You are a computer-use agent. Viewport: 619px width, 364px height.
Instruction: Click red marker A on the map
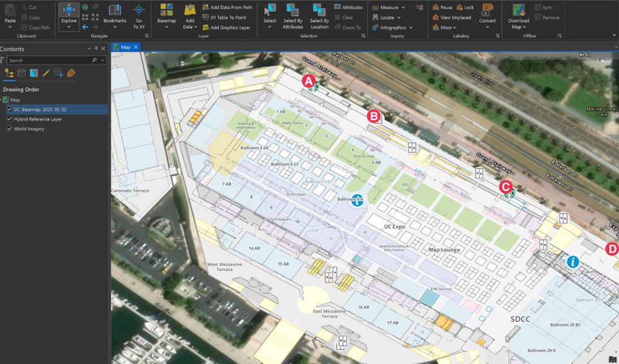(308, 81)
